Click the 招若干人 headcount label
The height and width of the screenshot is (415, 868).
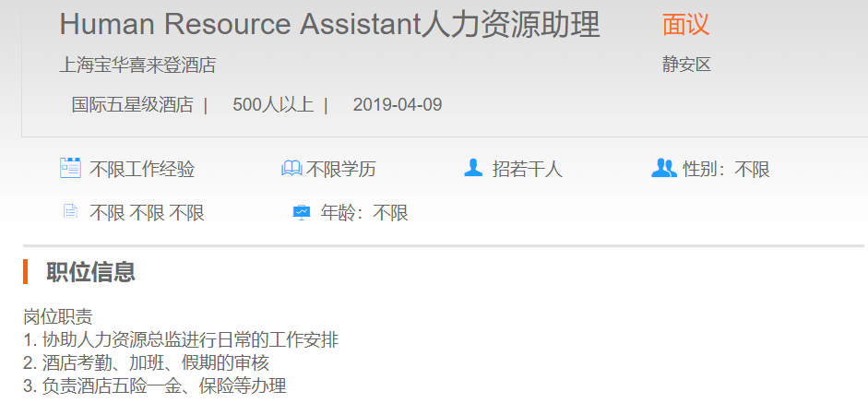(527, 170)
